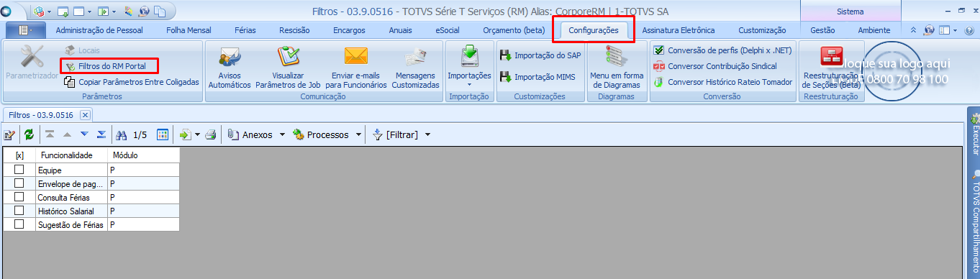Switch to Rescisão ribbon tab
The image size is (980, 279).
coord(294,30)
